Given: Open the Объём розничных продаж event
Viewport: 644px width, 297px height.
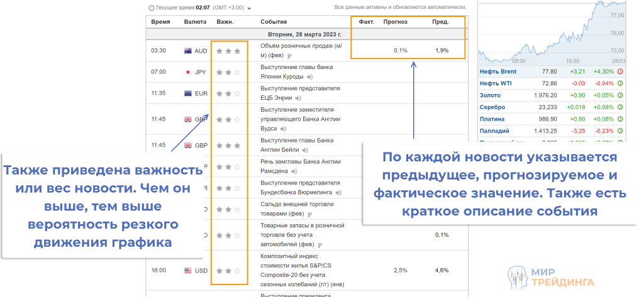Looking at the screenshot, I should [301, 50].
